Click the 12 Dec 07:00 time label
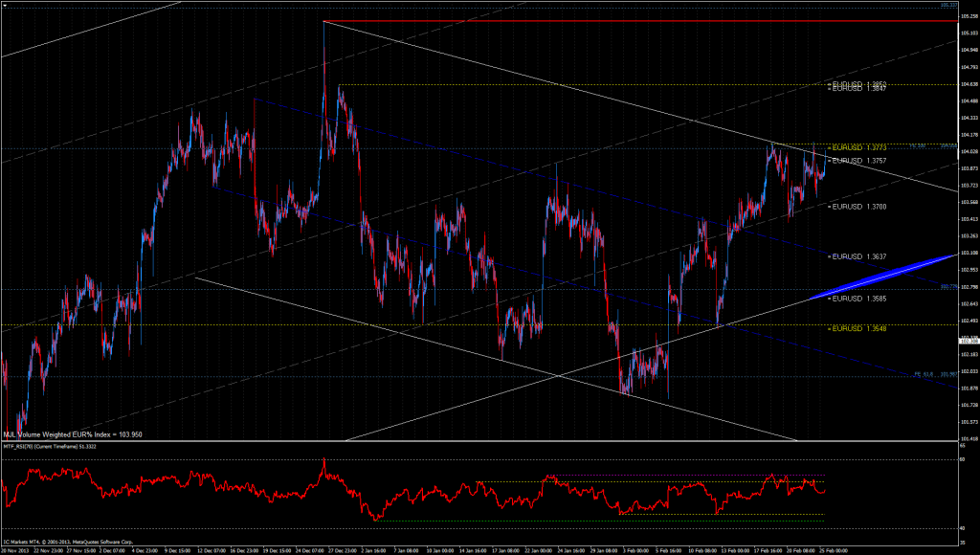The height and width of the screenshot is (555, 980). (212, 550)
